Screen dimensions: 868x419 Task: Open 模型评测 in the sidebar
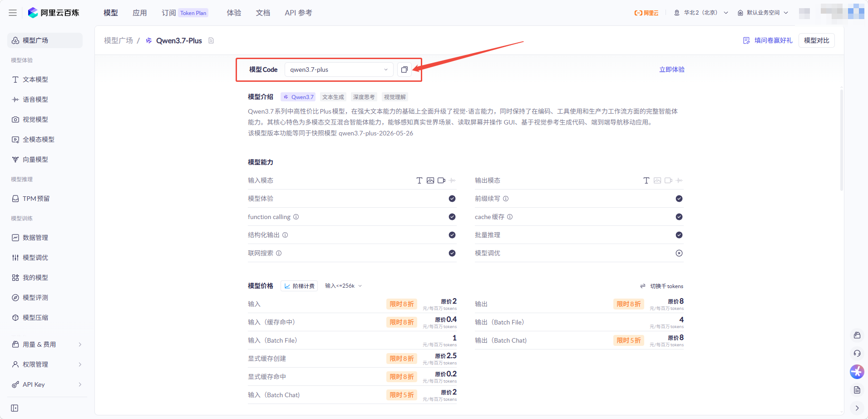coord(45,298)
